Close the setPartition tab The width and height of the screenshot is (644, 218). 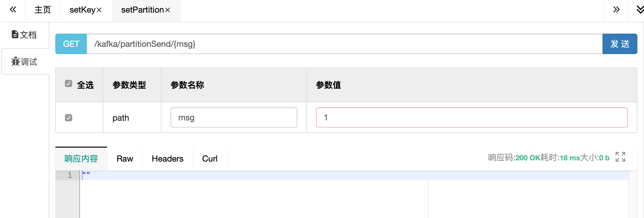168,10
